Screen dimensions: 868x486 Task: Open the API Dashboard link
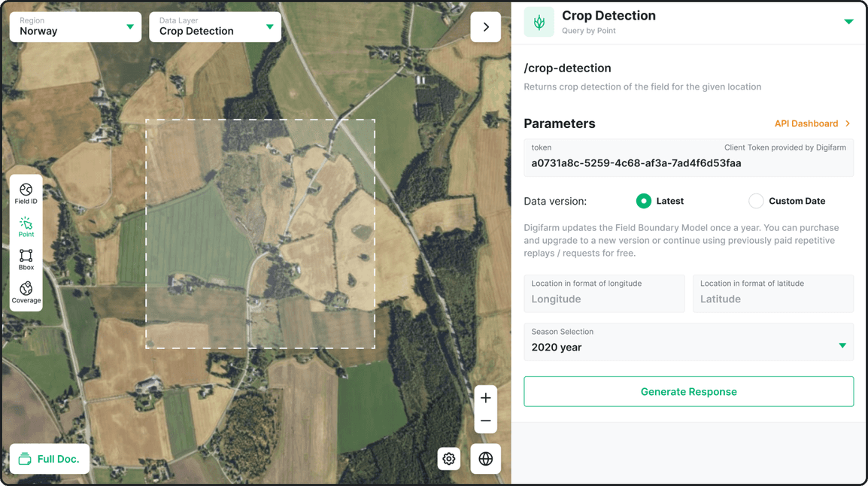(807, 123)
